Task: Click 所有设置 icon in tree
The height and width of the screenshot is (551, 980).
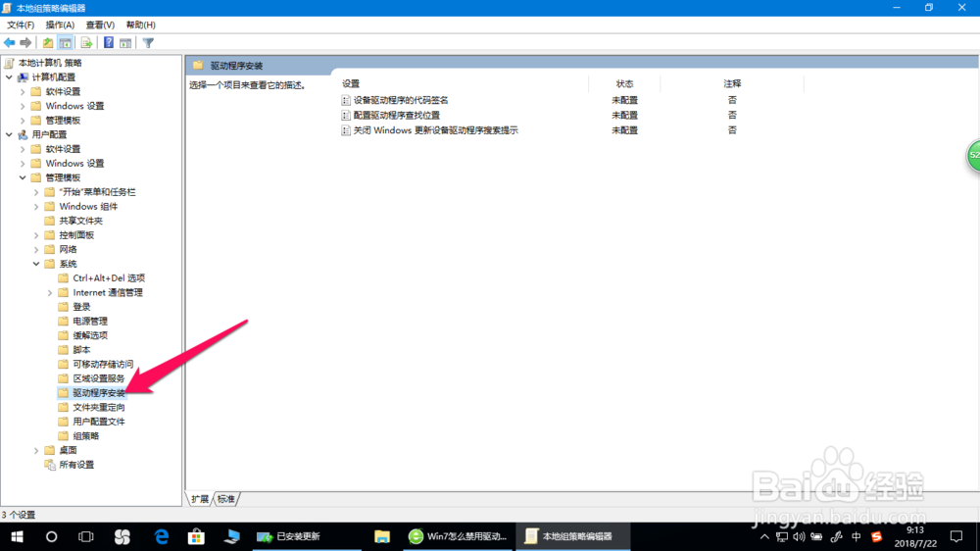Action: [50, 465]
